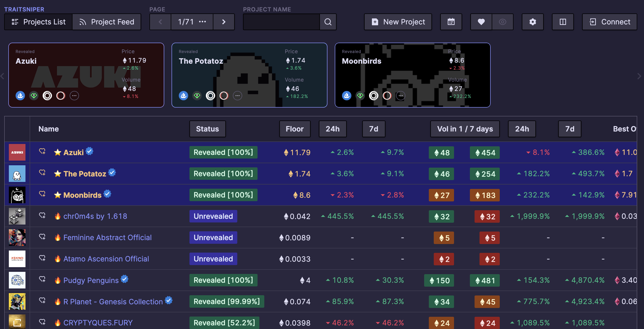Click the red ring icon on Azuki card
The image size is (644, 329).
click(61, 96)
